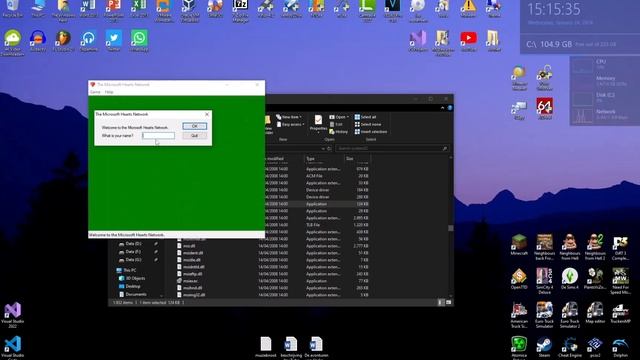
Task: Select the De Sims 4 desktop shortcut
Action: pyautogui.click(x=570, y=279)
